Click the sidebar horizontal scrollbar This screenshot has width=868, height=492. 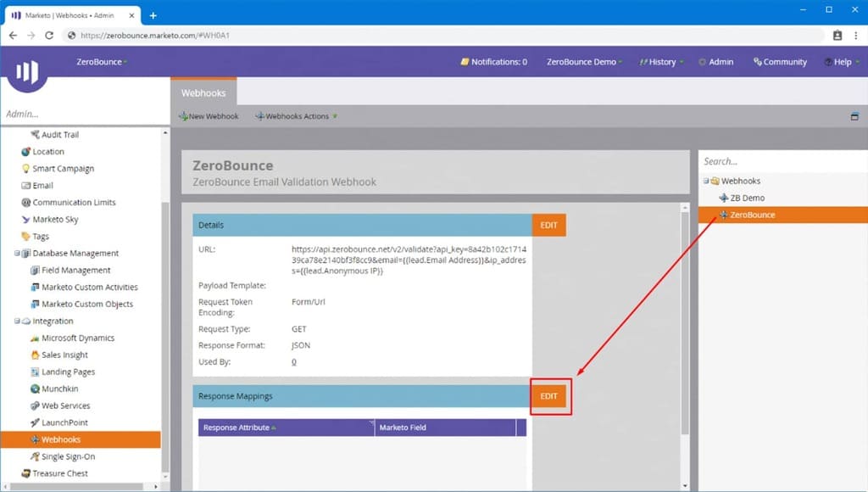tap(76, 486)
